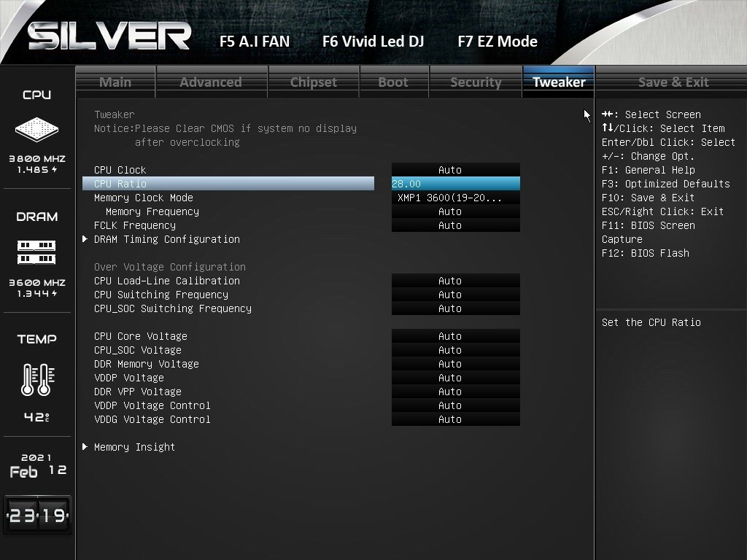The width and height of the screenshot is (747, 560).
Task: Click the SILVER logo
Action: (109, 36)
